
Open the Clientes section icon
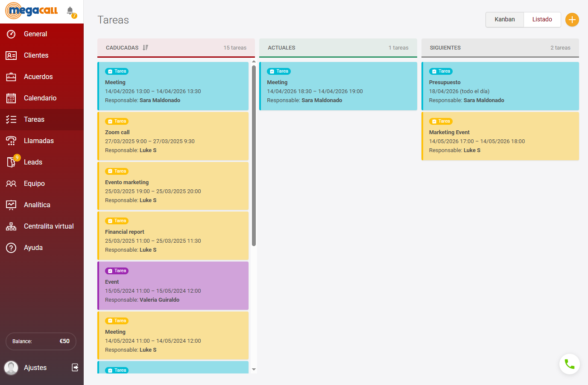click(11, 55)
